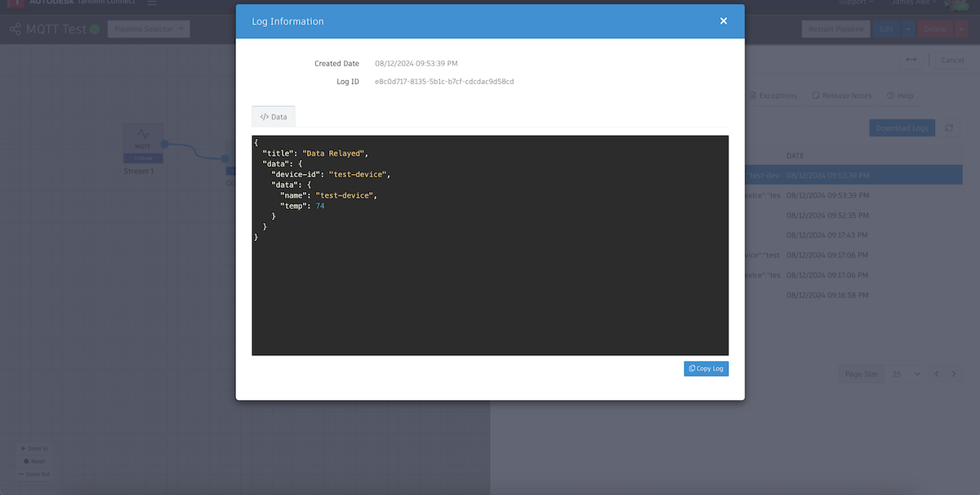This screenshot has width=980, height=495.
Task: Open the Page Size dropdown showing 25
Action: 904,373
